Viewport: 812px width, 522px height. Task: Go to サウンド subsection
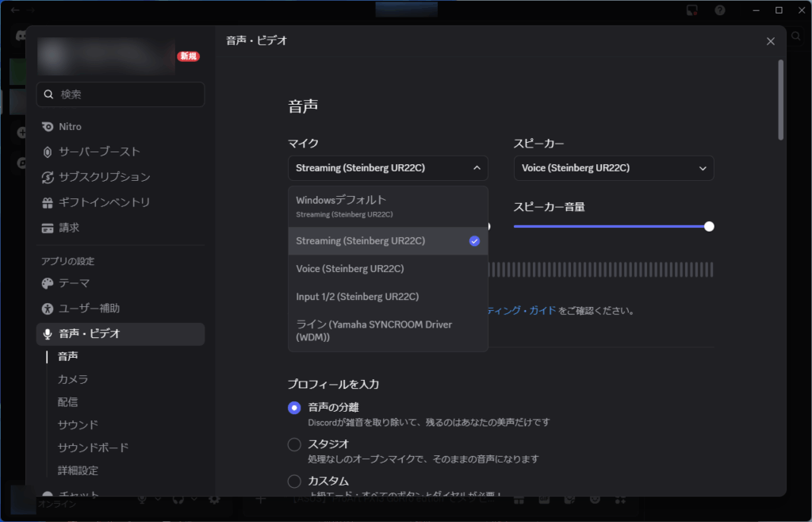[x=78, y=424]
